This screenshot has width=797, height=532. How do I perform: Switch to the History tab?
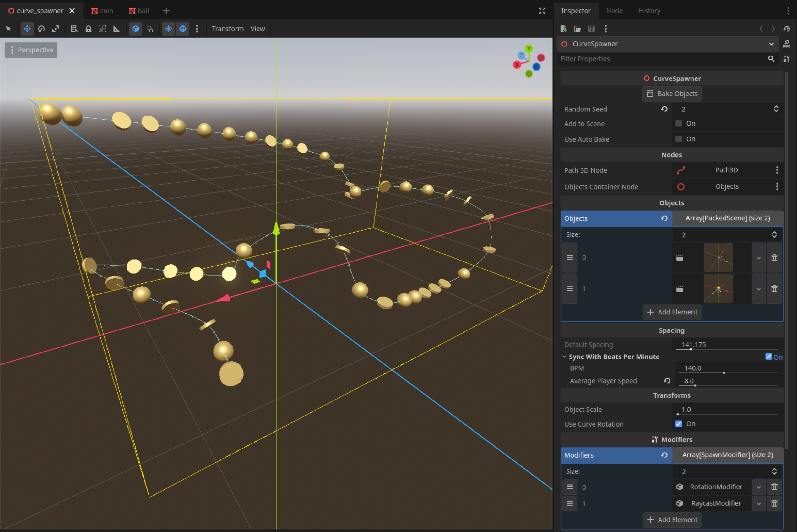coord(649,11)
